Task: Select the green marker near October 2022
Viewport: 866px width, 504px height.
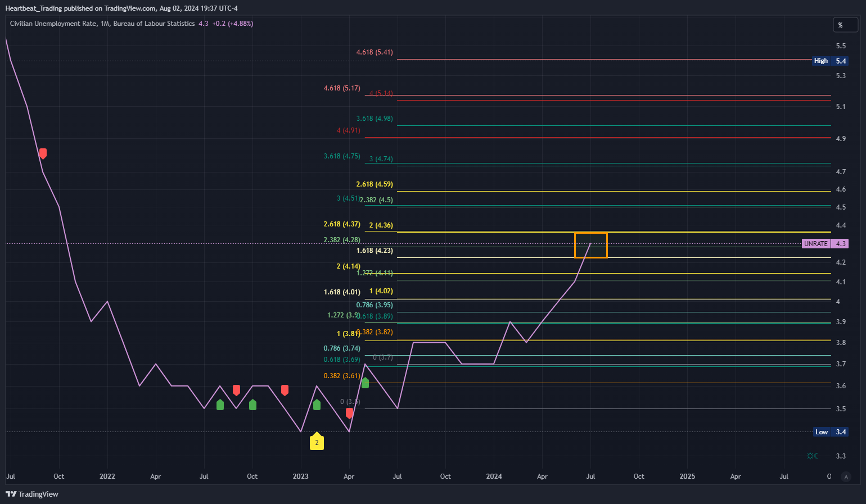Action: (252, 405)
